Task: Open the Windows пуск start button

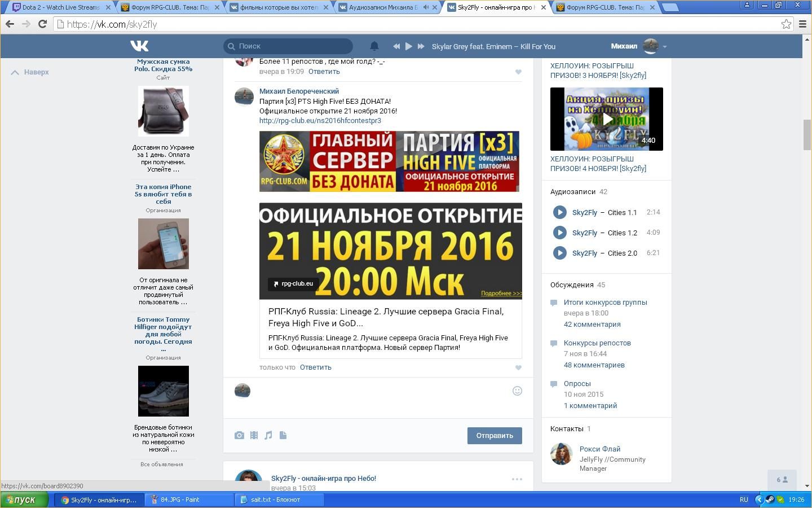Action: [24, 500]
